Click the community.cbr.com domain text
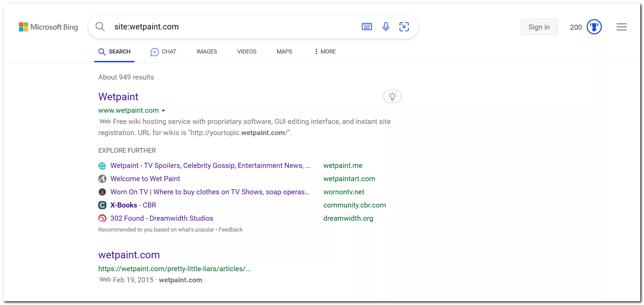644x305 pixels. point(354,205)
